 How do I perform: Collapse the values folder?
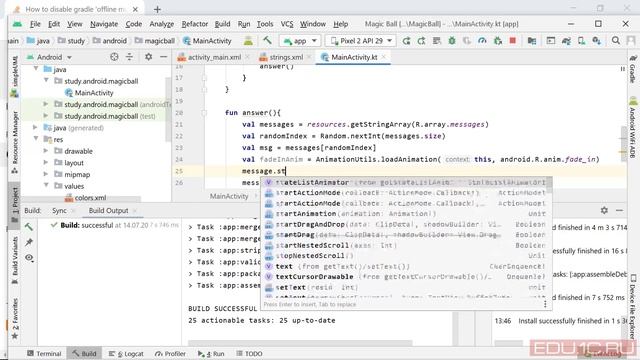tap(46, 186)
